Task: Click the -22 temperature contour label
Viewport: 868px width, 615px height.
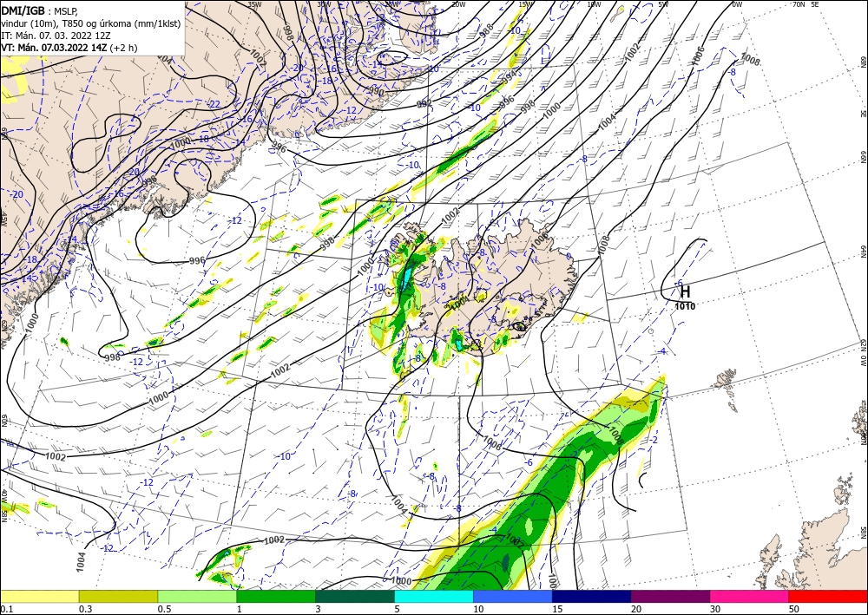Action: coord(214,104)
